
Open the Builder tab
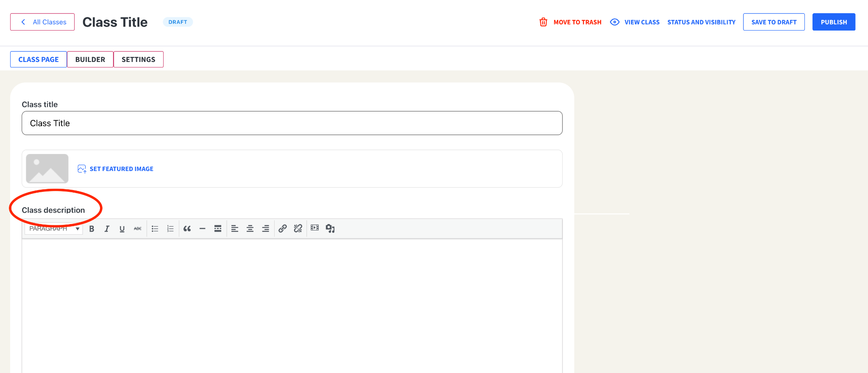pos(90,59)
